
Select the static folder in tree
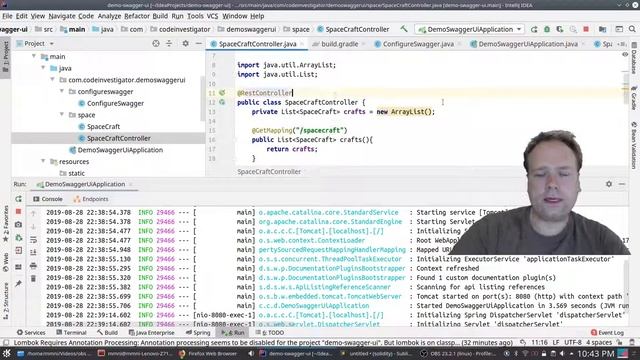(x=76, y=173)
